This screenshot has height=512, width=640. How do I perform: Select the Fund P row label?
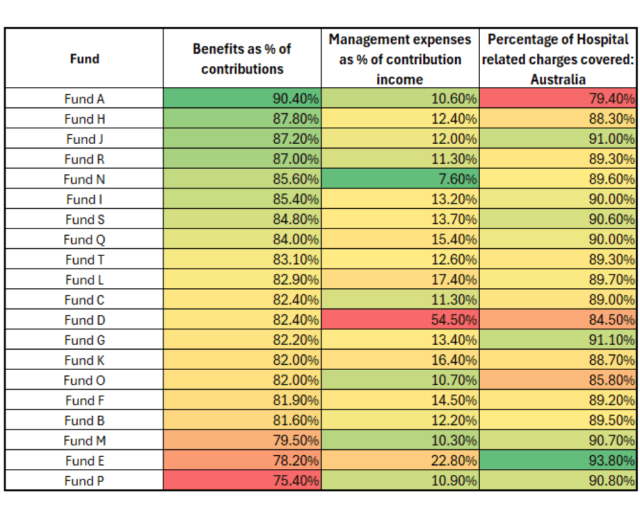pos(85,480)
